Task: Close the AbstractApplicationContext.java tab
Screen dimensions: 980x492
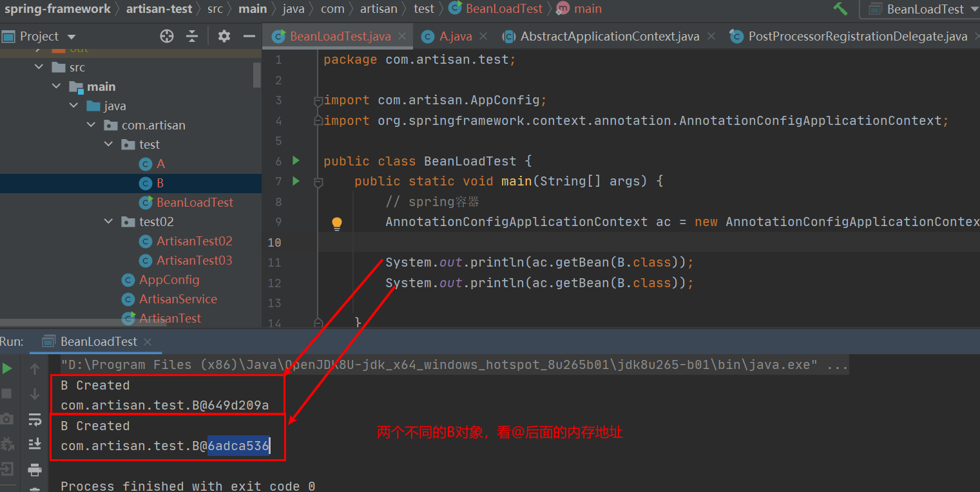Action: click(x=711, y=36)
